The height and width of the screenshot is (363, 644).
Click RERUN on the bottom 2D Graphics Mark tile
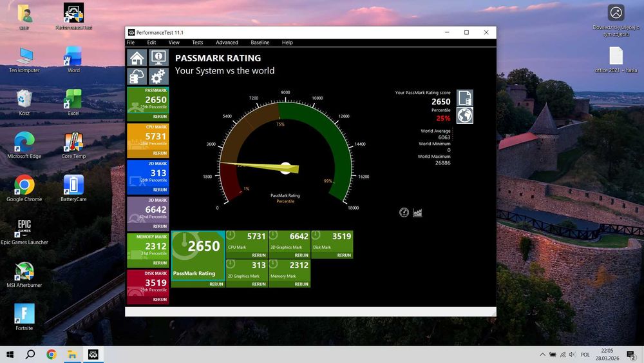[x=259, y=284]
